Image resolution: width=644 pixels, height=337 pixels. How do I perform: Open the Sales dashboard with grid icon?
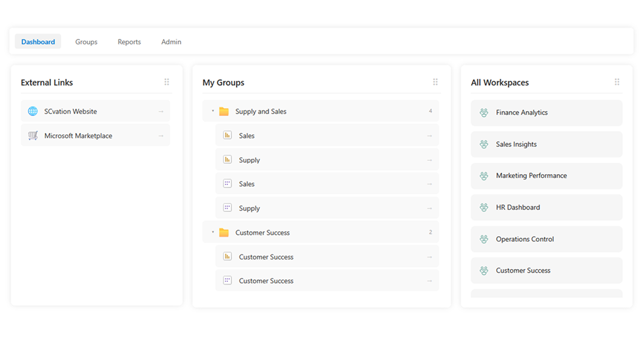pyautogui.click(x=327, y=184)
